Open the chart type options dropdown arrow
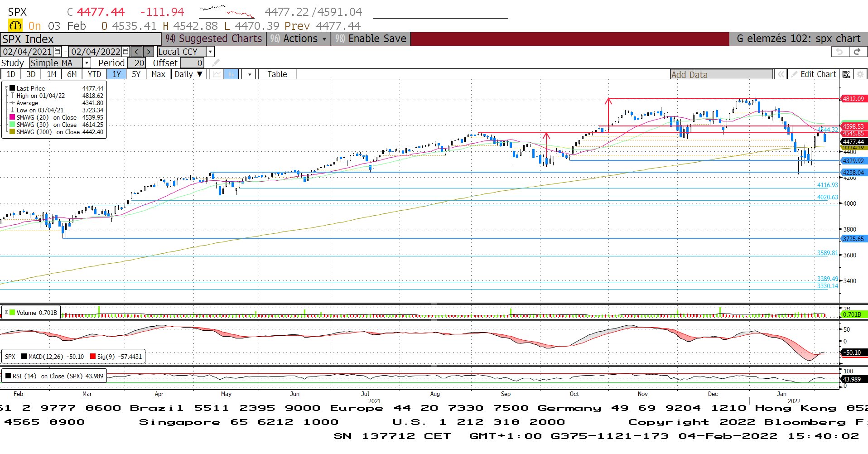Image resolution: width=868 pixels, height=454 pixels. click(x=250, y=74)
